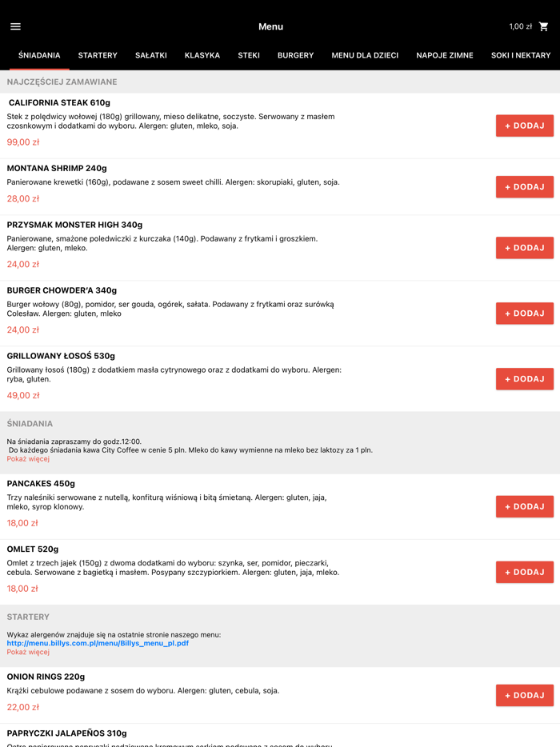Expand 'Pokaż więcej' under Startery
Viewport: 560px width, 747px height.
[x=28, y=652]
